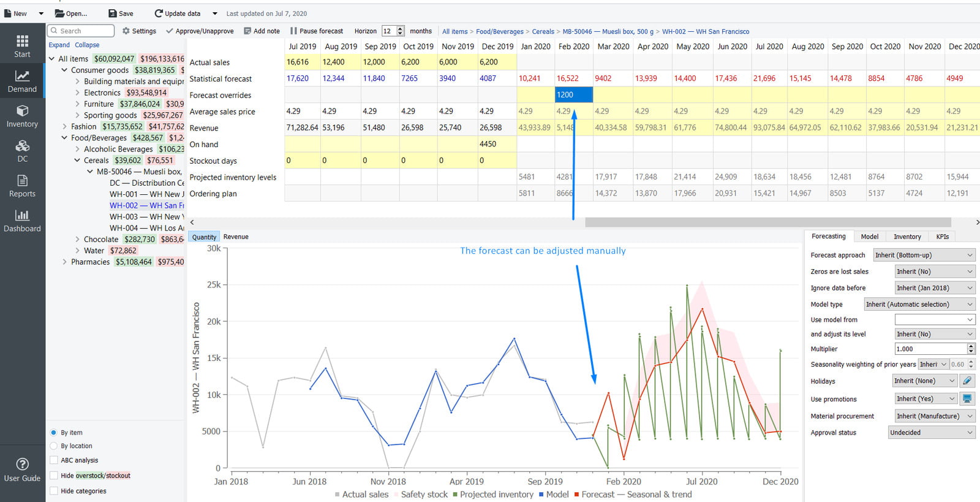This screenshot has width=980, height=502.
Task: Open the Approval status dropdown
Action: click(x=932, y=432)
